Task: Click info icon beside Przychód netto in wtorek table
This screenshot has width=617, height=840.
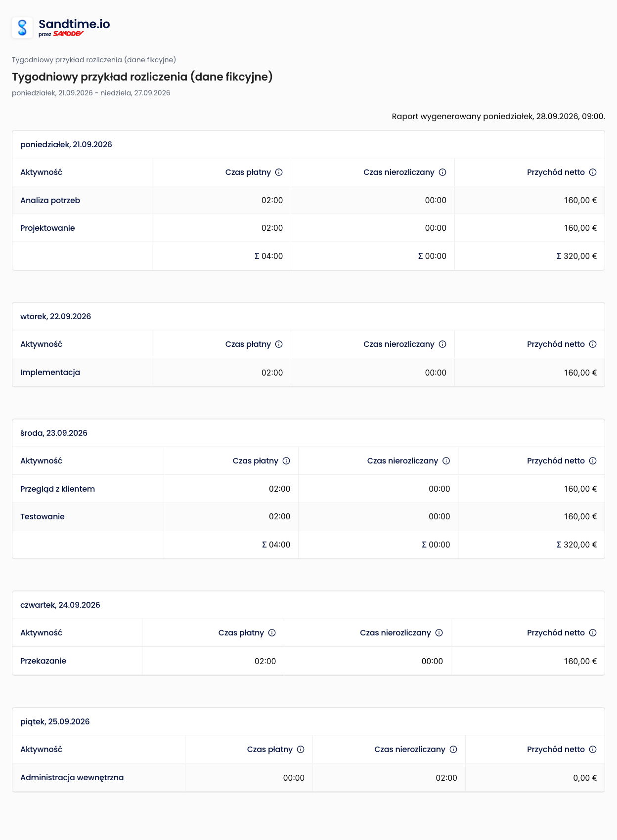Action: point(593,344)
